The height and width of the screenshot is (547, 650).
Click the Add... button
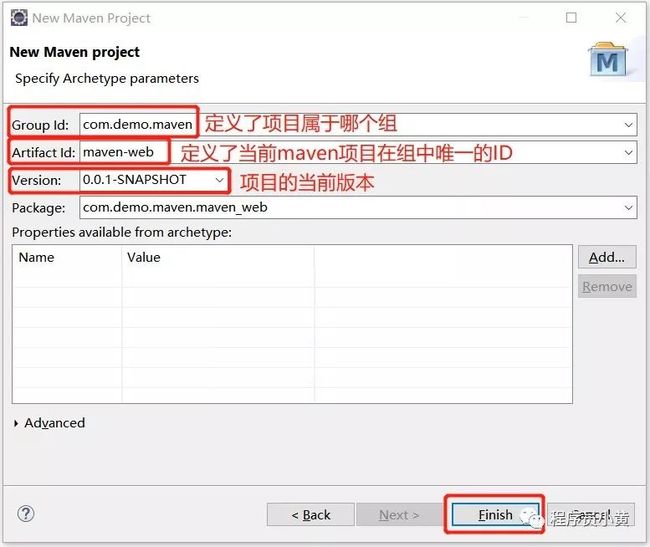(607, 257)
